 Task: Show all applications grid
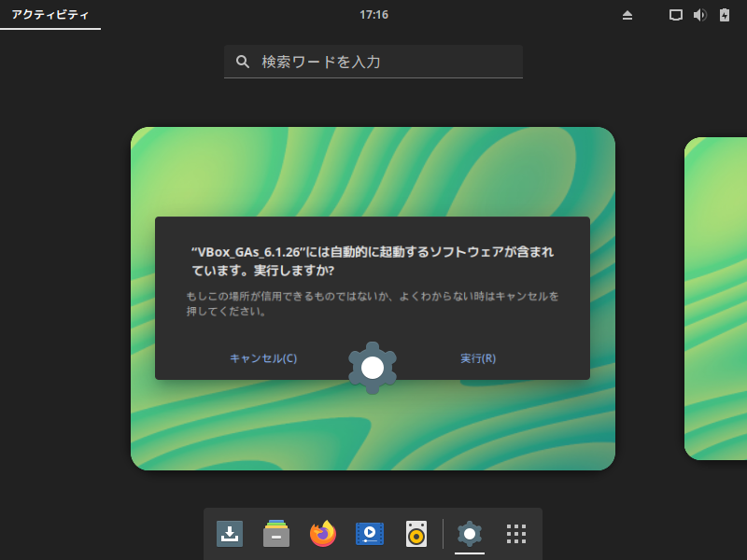click(516, 534)
